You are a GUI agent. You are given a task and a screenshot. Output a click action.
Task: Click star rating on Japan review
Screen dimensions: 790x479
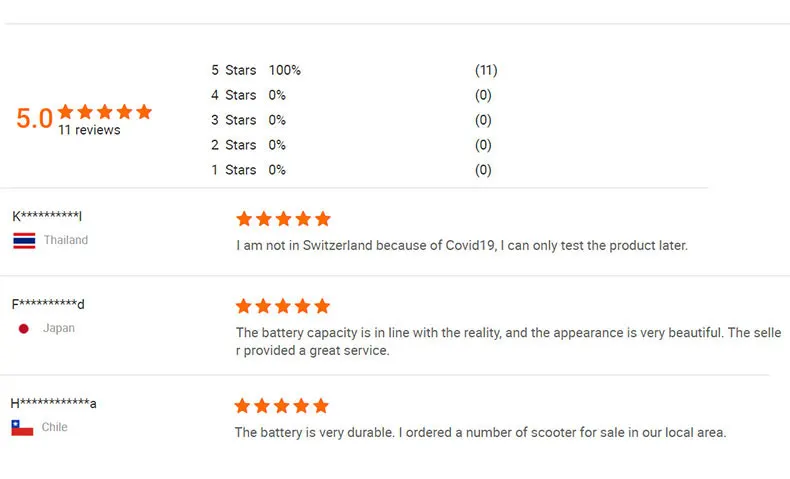click(x=283, y=306)
